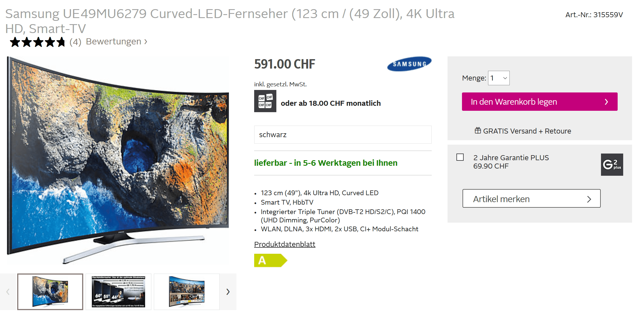Image resolution: width=644 pixels, height=319 pixels.
Task: Click the Artikel merken button
Action: [x=531, y=199]
